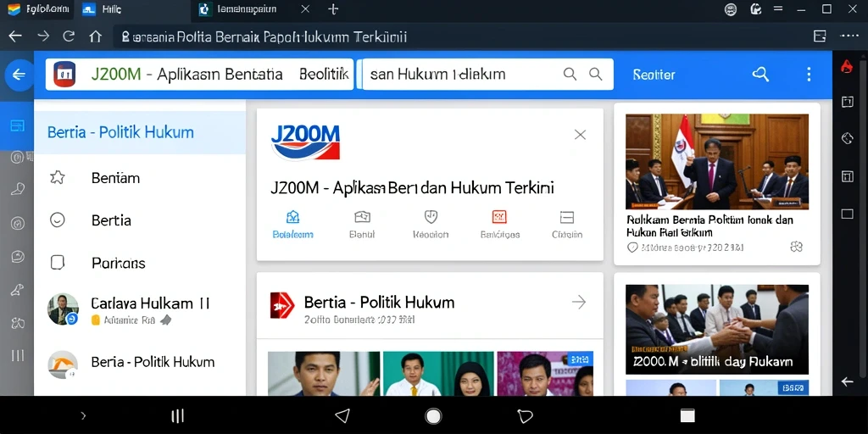Click the small chevron in bottom bar left

(83, 415)
